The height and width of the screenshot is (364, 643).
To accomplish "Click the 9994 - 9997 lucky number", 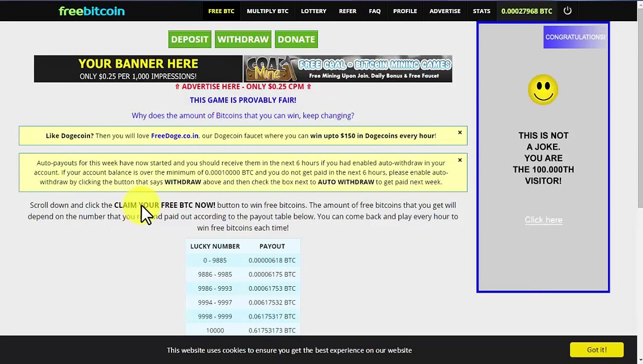I will [x=215, y=302].
